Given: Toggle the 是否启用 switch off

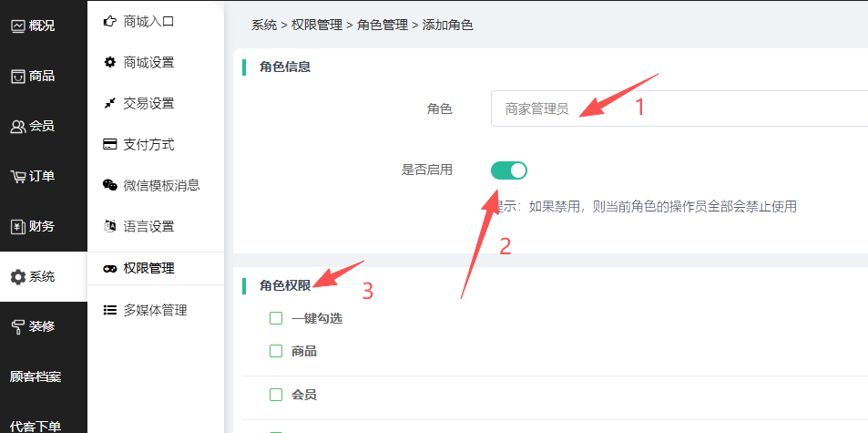Looking at the screenshot, I should point(508,170).
